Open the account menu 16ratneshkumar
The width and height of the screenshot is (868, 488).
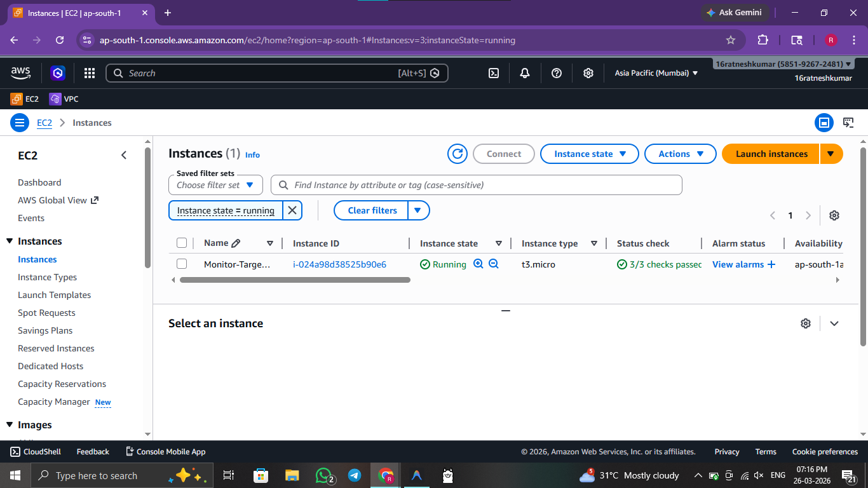click(783, 64)
